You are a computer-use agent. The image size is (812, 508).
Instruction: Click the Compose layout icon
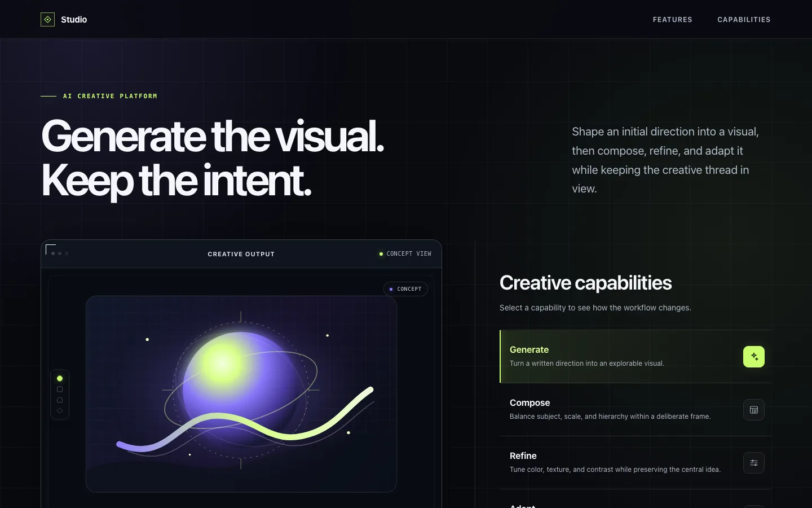(x=754, y=410)
